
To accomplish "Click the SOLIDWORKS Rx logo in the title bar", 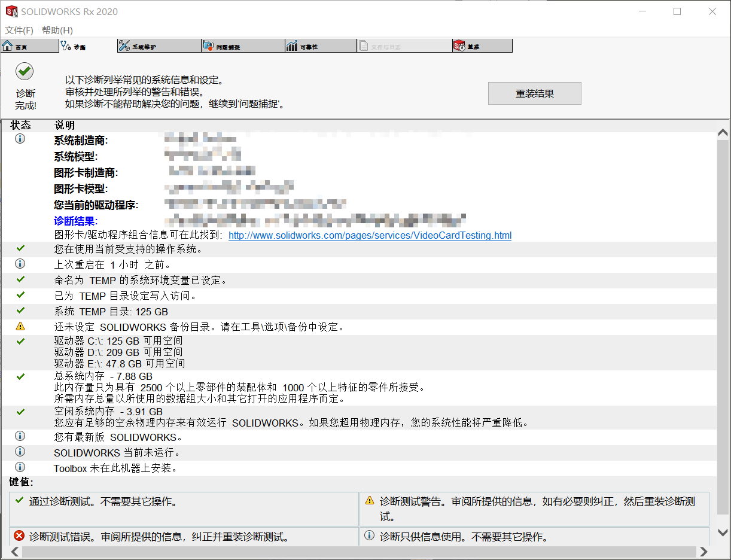I will click(11, 11).
